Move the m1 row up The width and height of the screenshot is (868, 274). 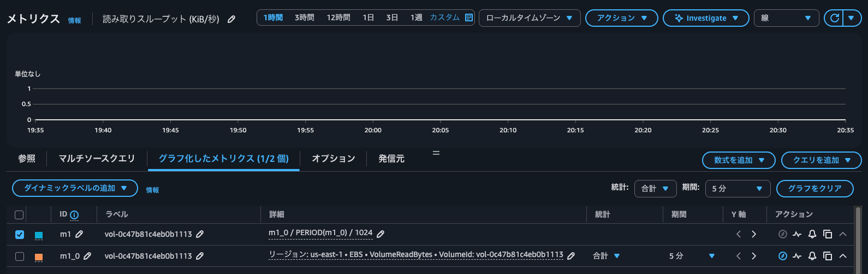click(x=843, y=234)
